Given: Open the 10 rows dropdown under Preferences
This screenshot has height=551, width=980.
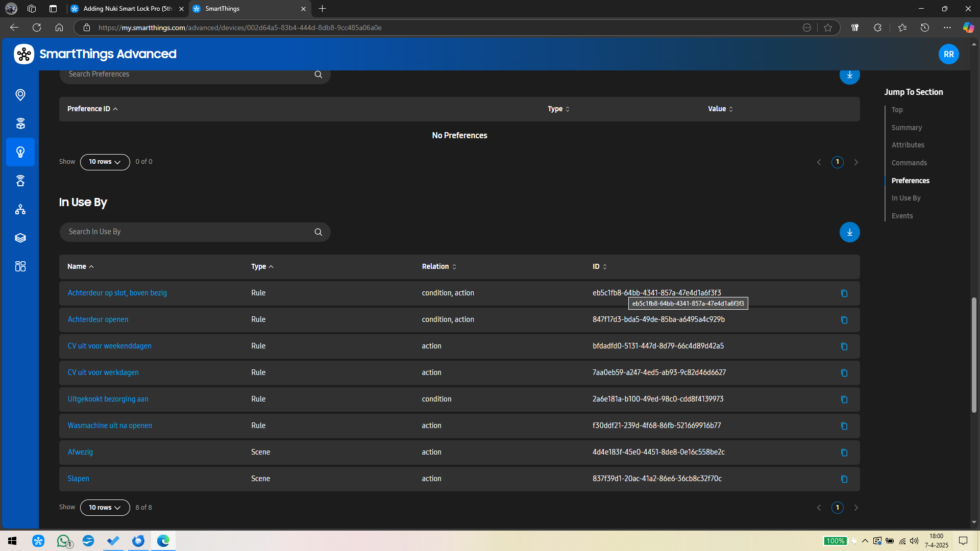Looking at the screenshot, I should tap(105, 162).
